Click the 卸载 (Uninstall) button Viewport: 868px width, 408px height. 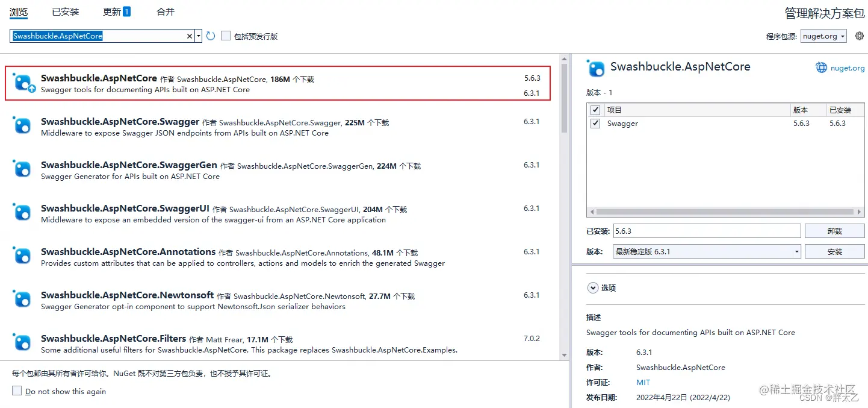834,231
